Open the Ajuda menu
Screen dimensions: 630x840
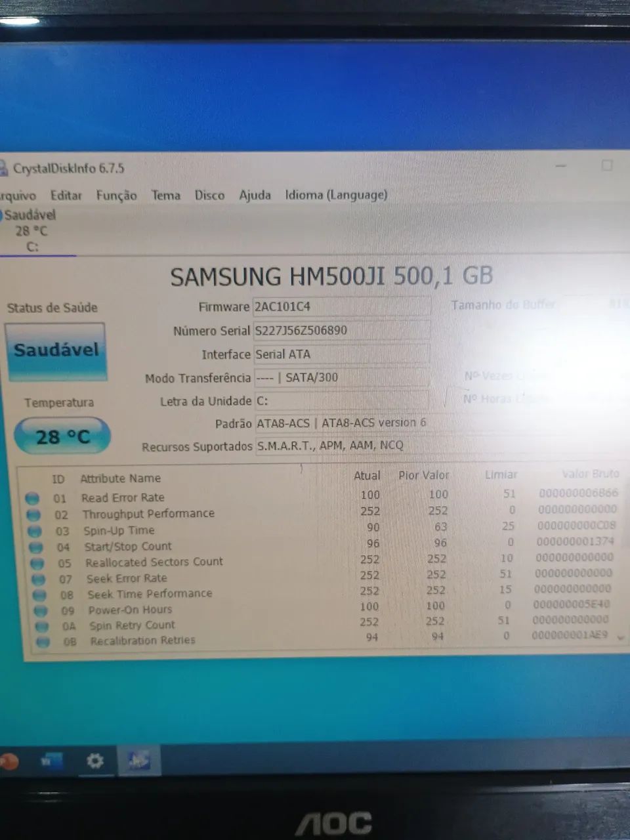pos(255,195)
